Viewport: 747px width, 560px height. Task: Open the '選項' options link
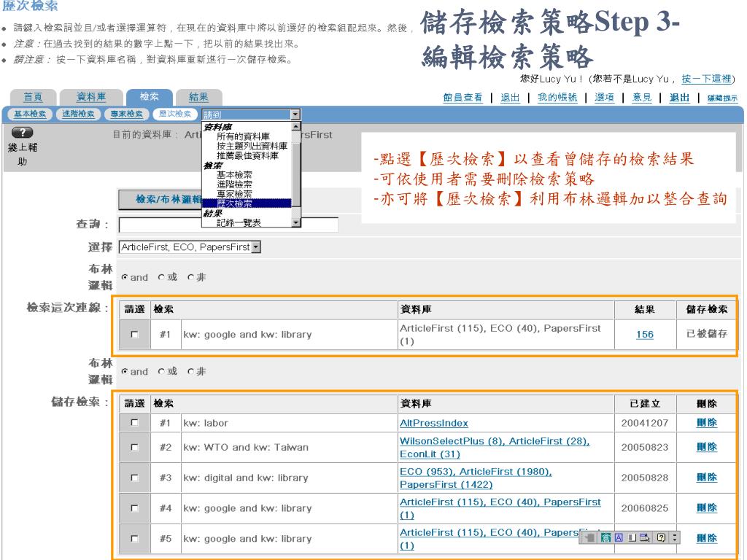click(x=605, y=98)
